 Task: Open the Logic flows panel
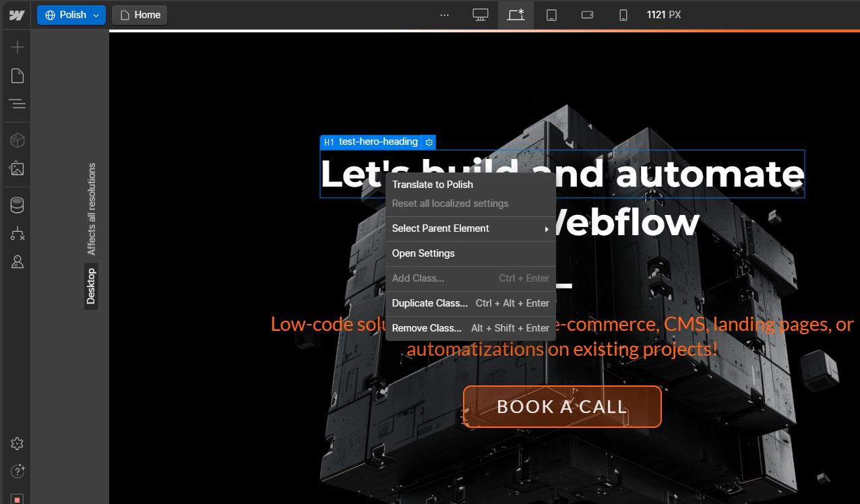click(x=18, y=233)
